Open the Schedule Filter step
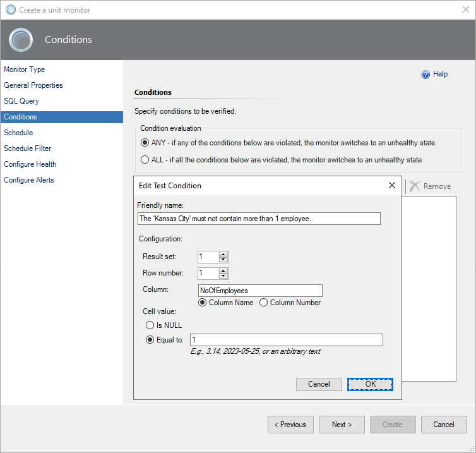Screen dimensions: 476x453 coord(28,148)
